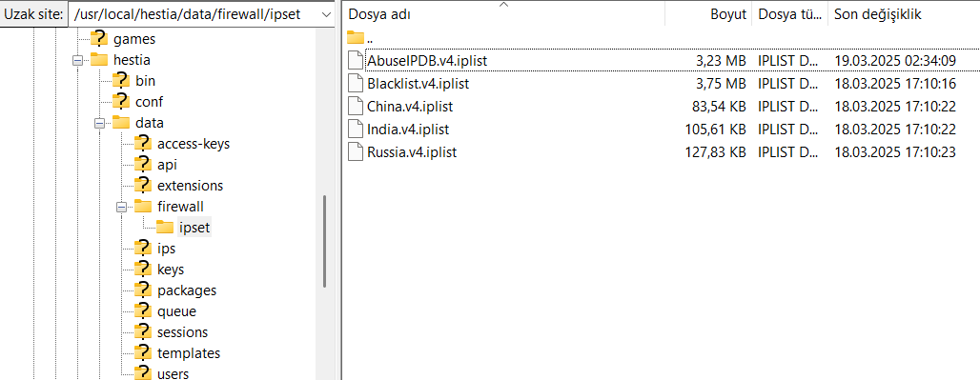Sort by Son değişiklik column header
This screenshot has height=380, width=980.
[904, 14]
